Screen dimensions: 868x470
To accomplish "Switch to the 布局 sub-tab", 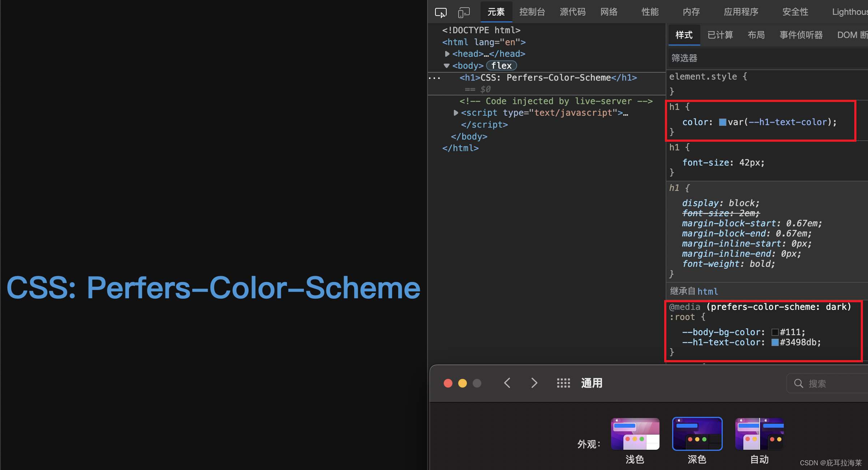I will pos(756,35).
